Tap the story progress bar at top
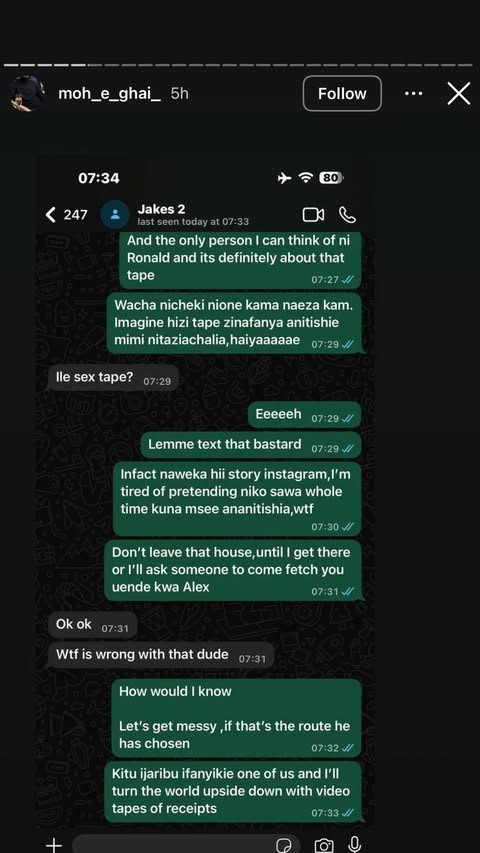 click(238, 65)
